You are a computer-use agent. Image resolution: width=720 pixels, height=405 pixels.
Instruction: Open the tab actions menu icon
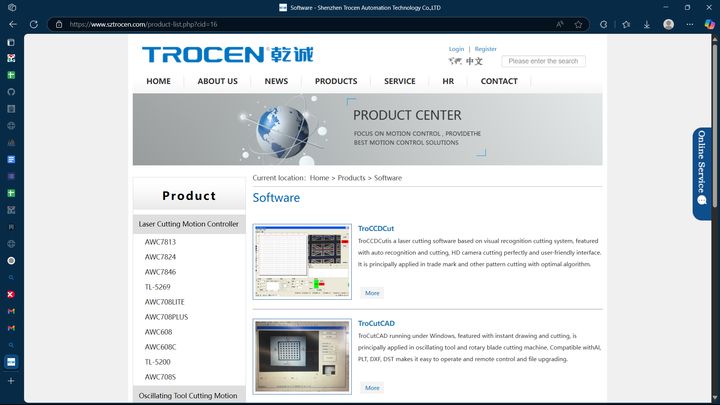coord(11,43)
